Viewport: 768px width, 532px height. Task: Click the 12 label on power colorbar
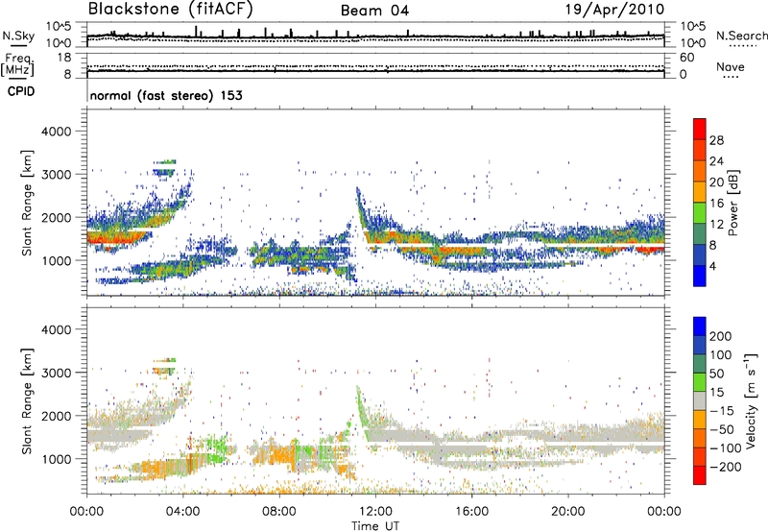point(716,224)
